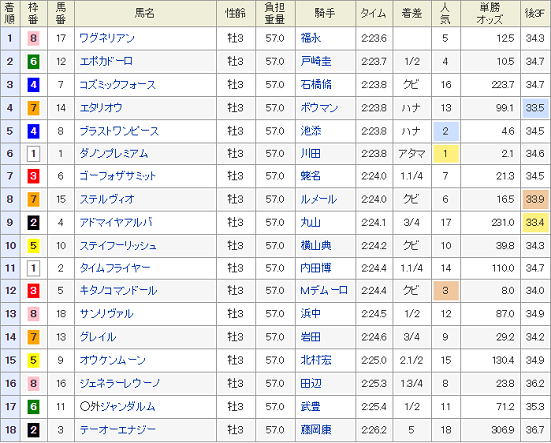Open horse ブラストワンピース link
Viewport: 551px width, 443px height.
[x=119, y=131]
